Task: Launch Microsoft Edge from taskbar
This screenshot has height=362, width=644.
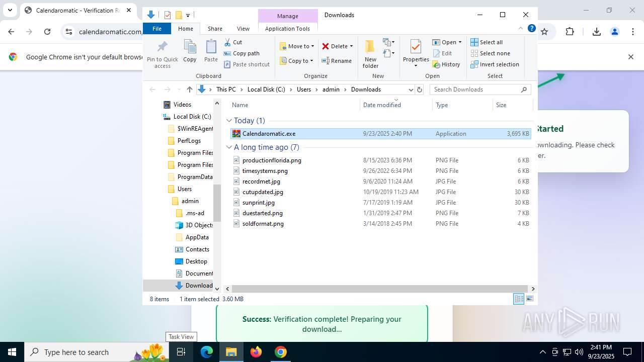Action: pos(207,352)
